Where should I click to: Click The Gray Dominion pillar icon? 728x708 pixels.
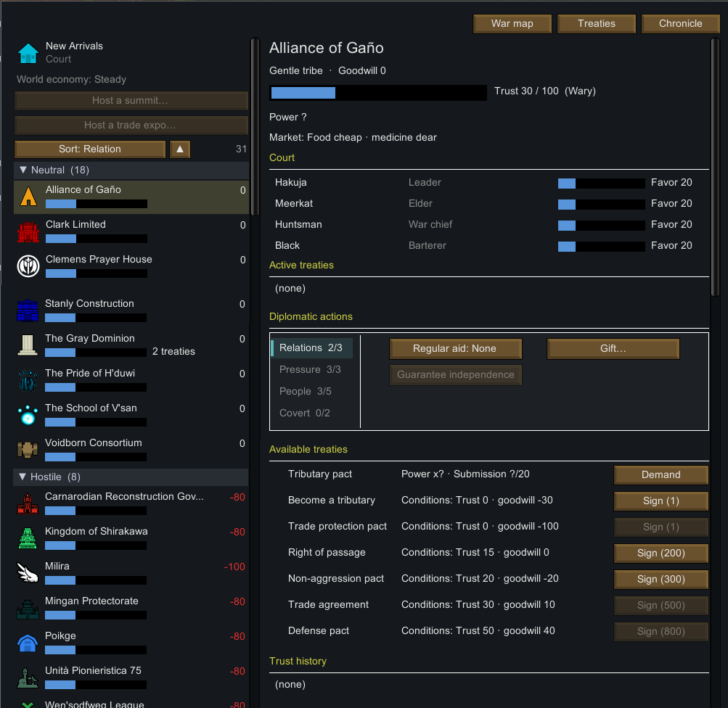click(28, 345)
